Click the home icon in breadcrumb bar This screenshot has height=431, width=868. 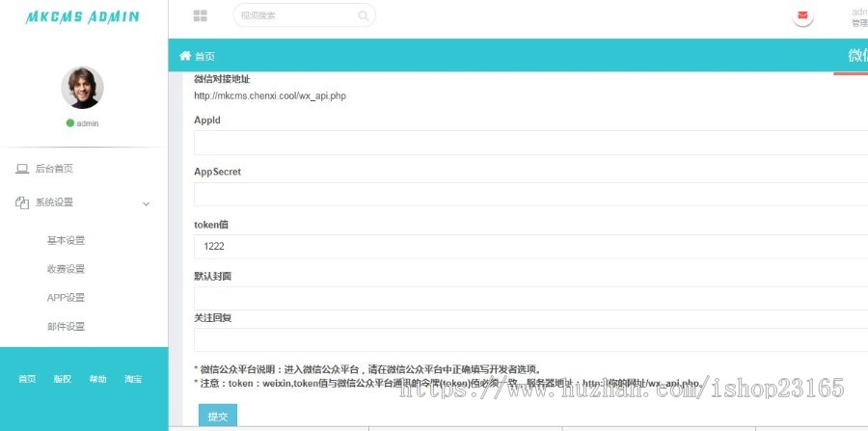tap(185, 56)
